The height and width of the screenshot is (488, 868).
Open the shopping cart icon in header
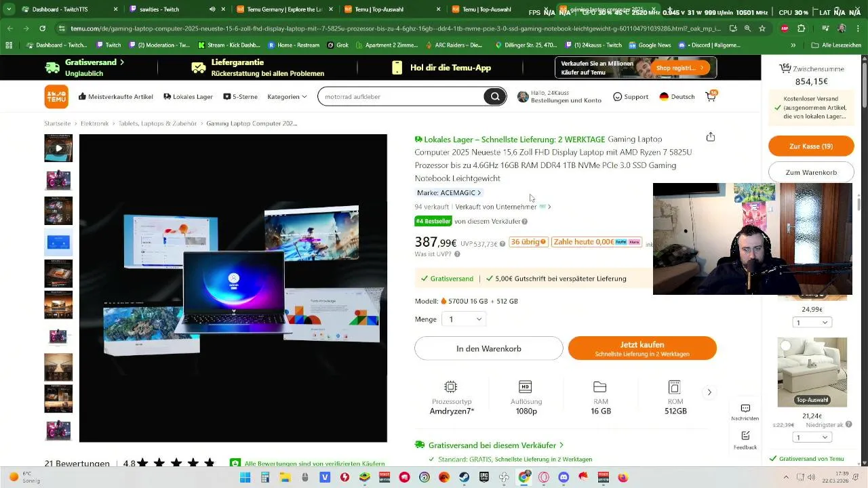[711, 96]
